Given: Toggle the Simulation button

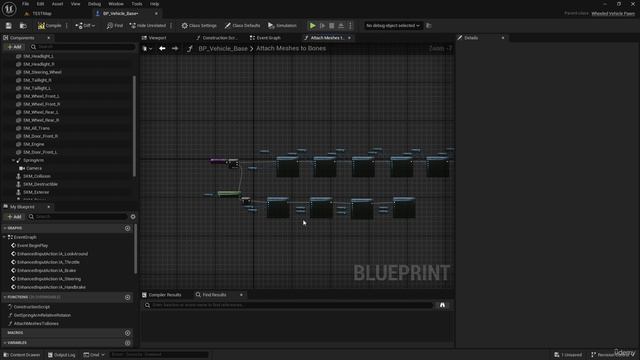Looking at the screenshot, I should click(282, 26).
